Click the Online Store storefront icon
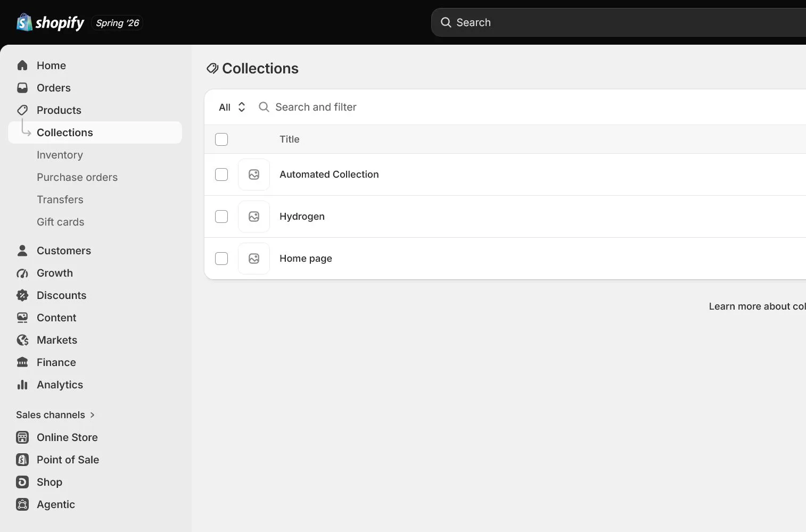806x532 pixels. (x=22, y=437)
